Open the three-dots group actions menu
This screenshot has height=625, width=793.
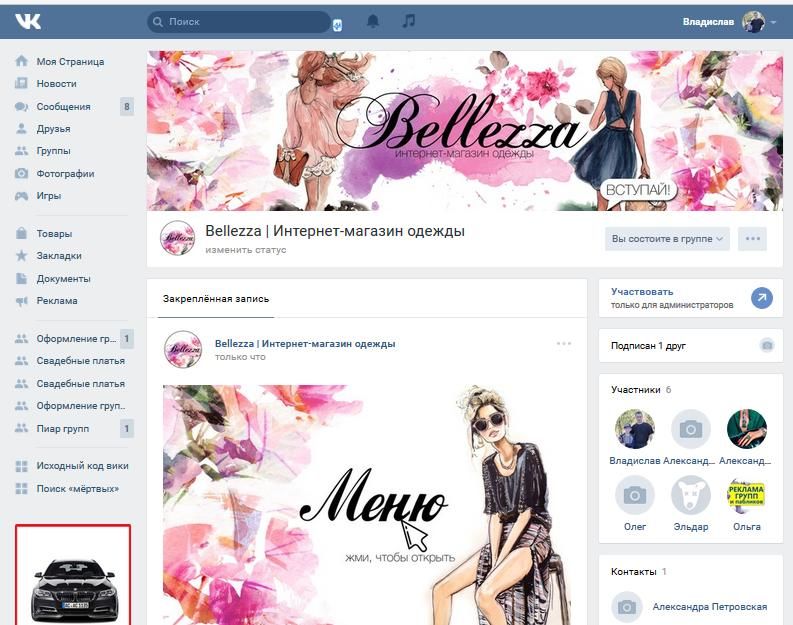click(x=753, y=239)
